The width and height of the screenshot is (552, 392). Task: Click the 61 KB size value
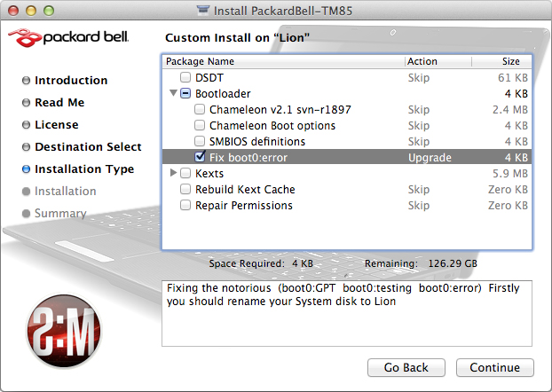513,77
